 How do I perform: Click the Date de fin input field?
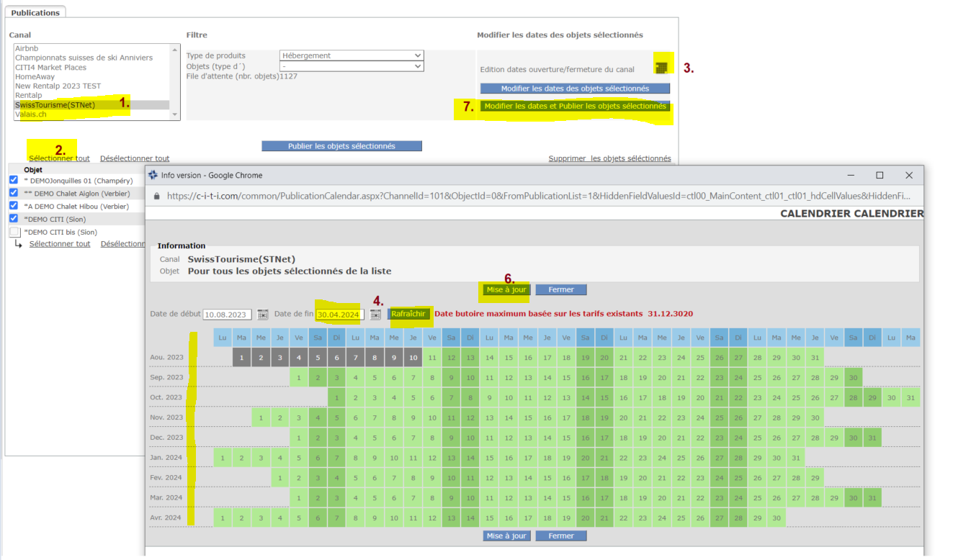pyautogui.click(x=340, y=315)
